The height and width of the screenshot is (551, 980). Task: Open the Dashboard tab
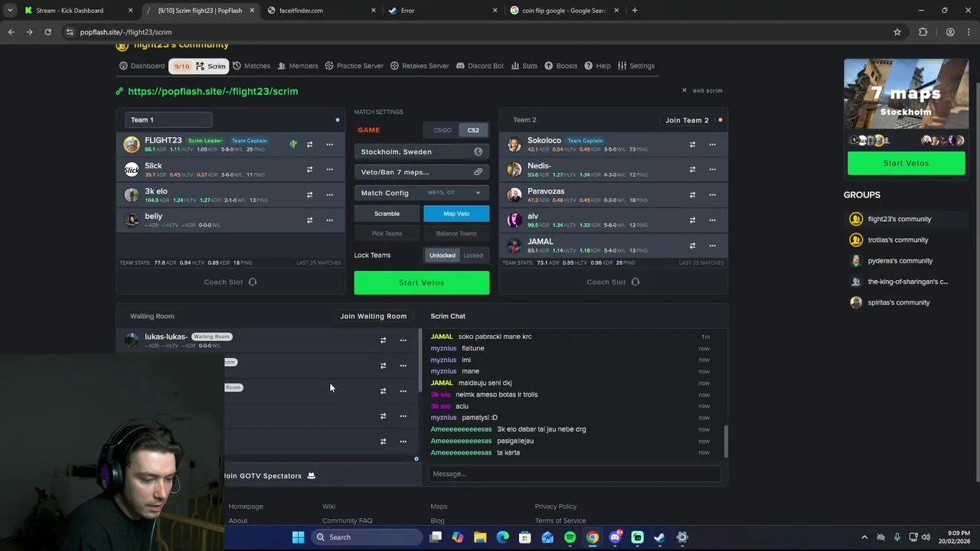142,66
